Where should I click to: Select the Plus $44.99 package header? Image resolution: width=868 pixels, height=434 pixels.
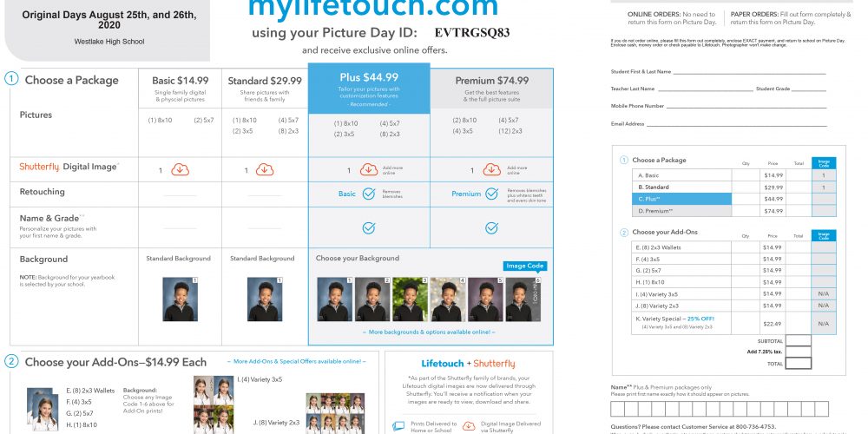pos(369,88)
